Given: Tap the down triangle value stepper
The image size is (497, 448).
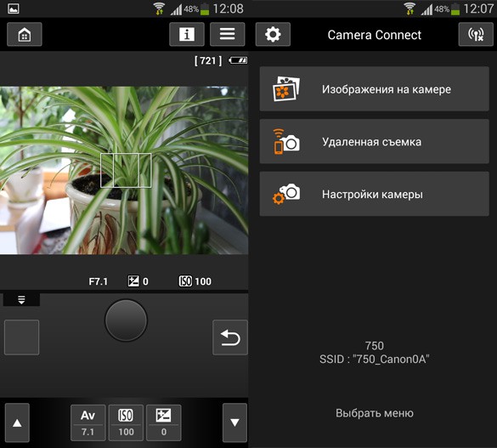Looking at the screenshot, I should pos(234,422).
